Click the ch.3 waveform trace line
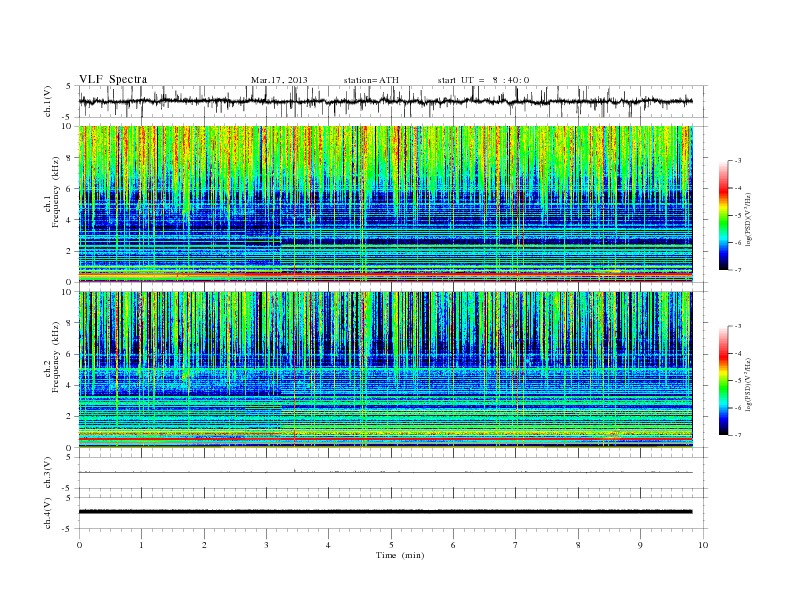The image size is (792, 612). pos(385,472)
